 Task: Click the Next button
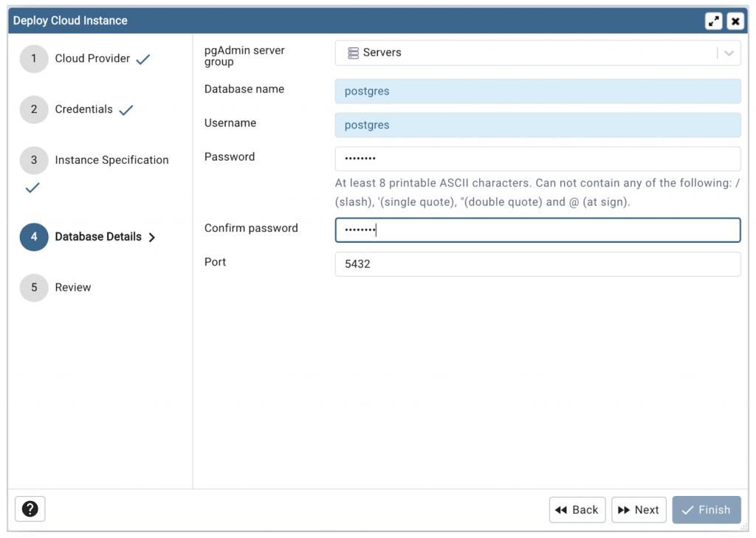[639, 509]
